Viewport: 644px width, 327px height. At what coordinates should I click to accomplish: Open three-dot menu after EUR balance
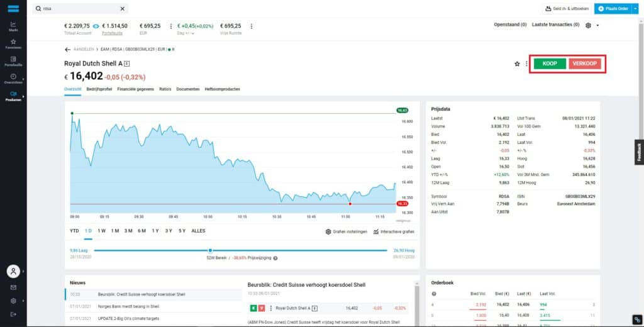(171, 26)
